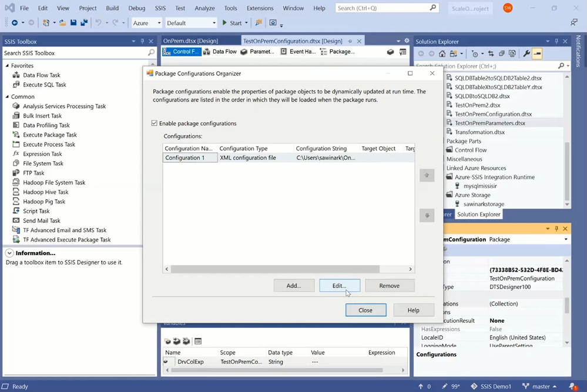Open the feedback icon at top right
The image size is (587, 392).
574,23
